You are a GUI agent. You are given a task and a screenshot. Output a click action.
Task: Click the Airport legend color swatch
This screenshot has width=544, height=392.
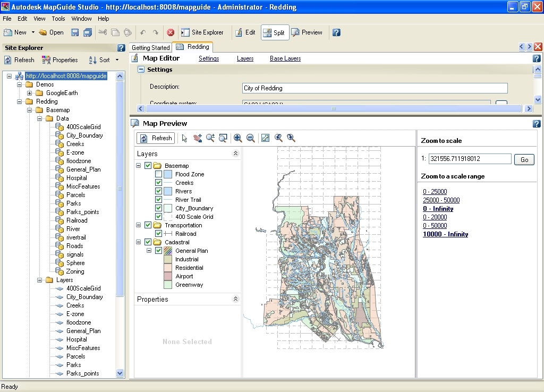168,276
